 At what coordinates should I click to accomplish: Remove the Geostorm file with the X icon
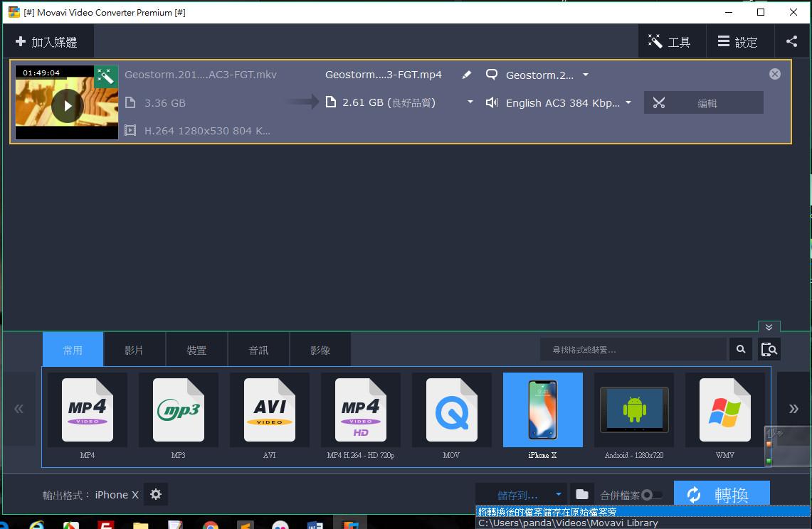[x=775, y=74]
